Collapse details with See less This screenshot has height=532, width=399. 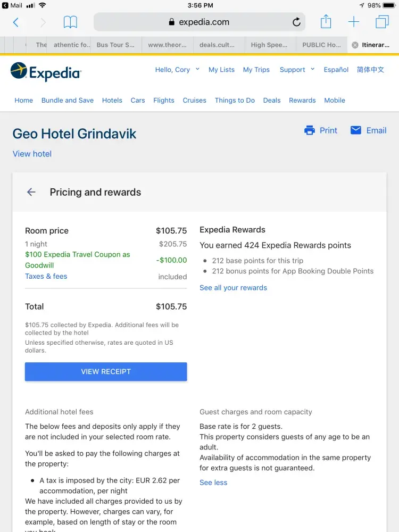pyautogui.click(x=213, y=483)
